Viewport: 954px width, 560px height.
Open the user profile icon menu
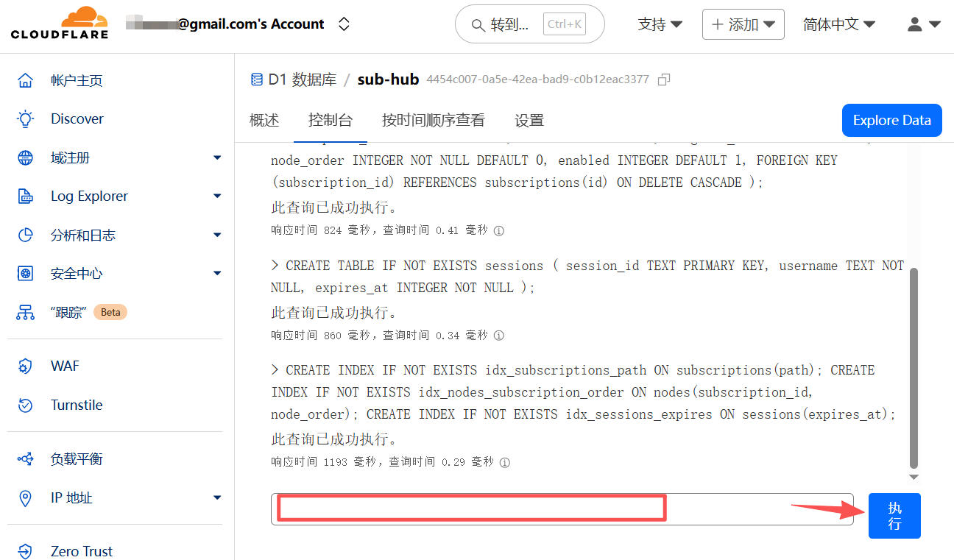[x=924, y=24]
